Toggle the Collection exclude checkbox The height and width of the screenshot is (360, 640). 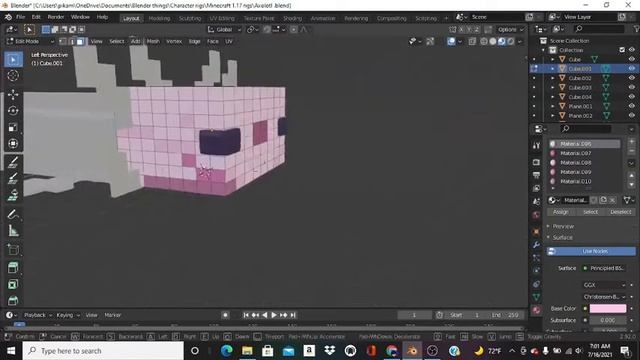[622, 50]
